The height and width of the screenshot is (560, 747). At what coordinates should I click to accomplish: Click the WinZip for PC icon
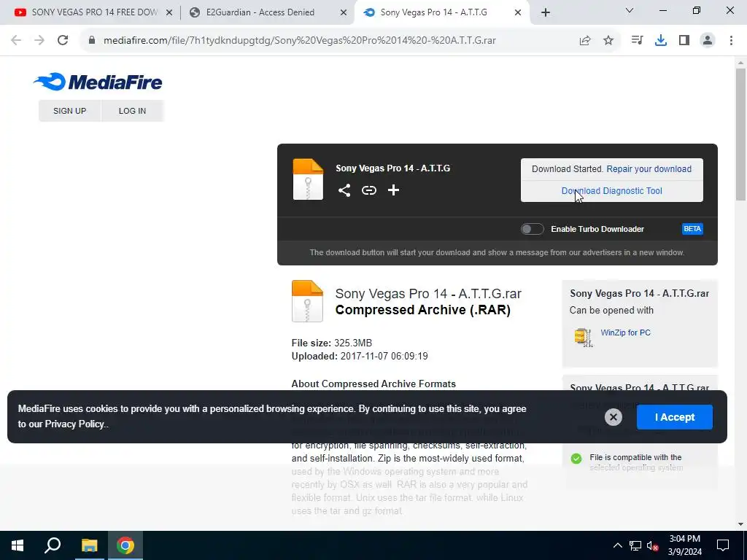click(x=584, y=337)
